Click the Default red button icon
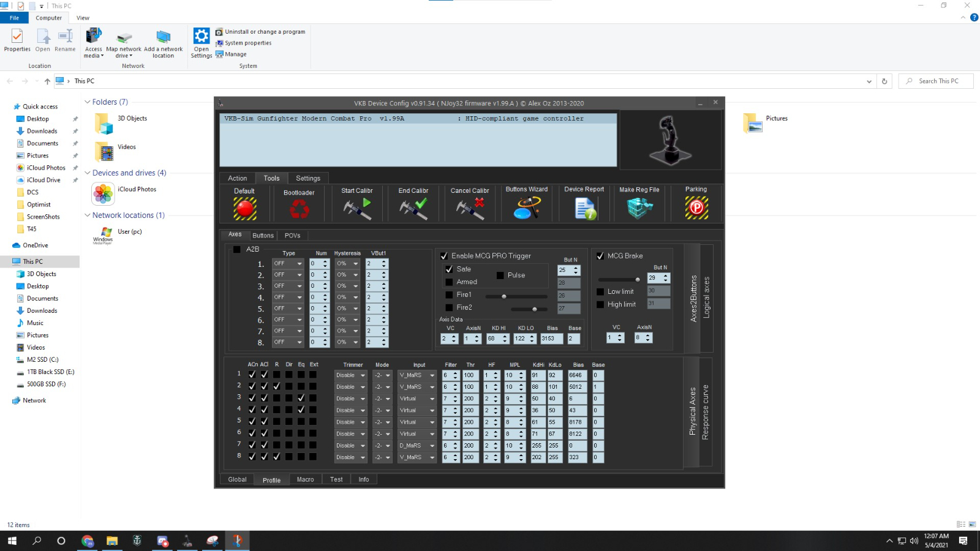Viewport: 980px width, 551px height. 244,209
